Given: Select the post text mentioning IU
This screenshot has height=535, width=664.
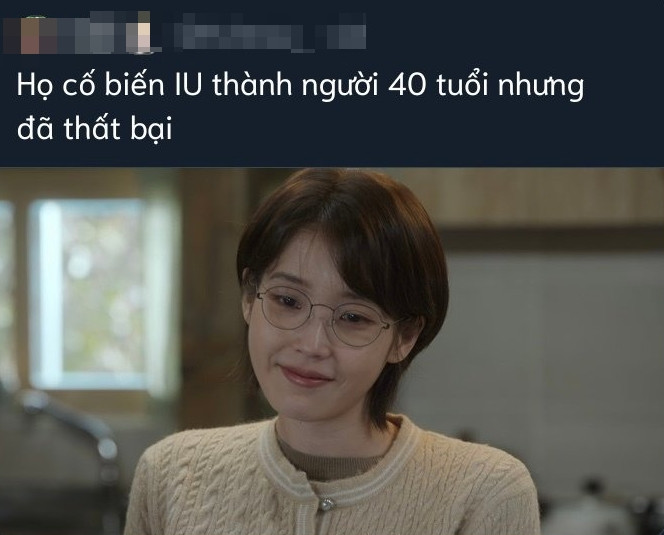Looking at the screenshot, I should [x=300, y=106].
